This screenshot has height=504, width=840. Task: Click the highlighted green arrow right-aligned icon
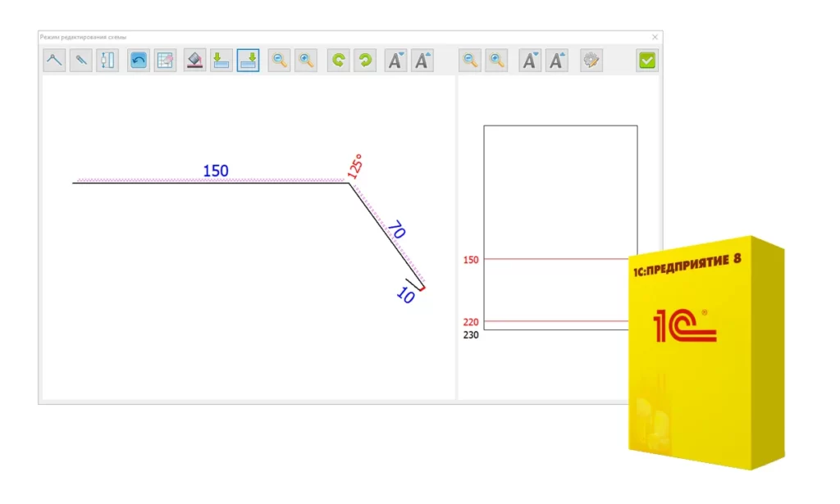(248, 60)
